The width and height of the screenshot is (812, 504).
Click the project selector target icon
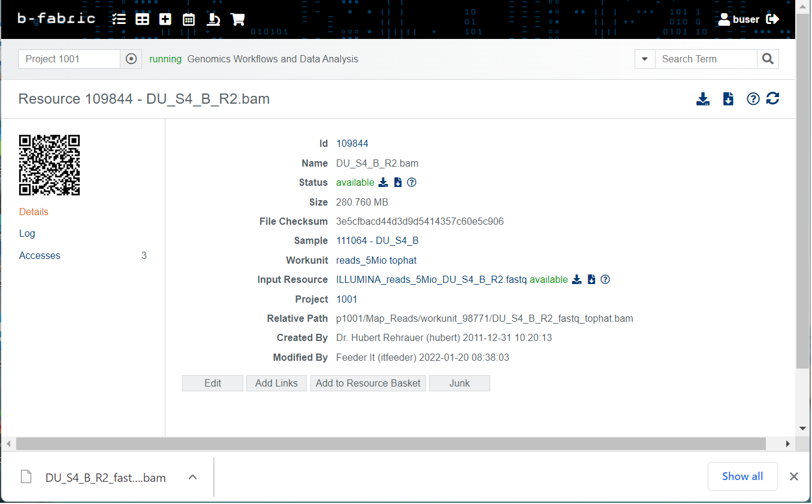[132, 59]
